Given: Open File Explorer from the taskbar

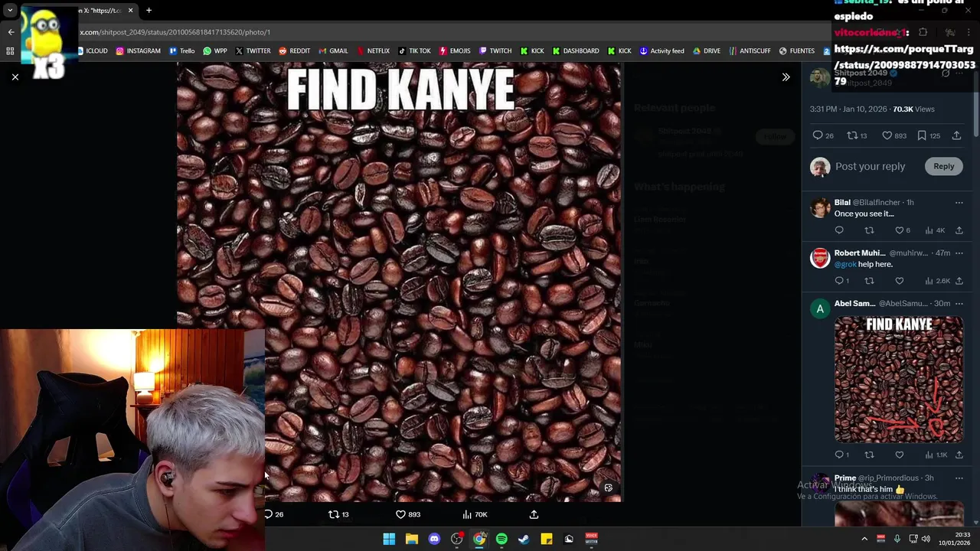Looking at the screenshot, I should (x=411, y=539).
